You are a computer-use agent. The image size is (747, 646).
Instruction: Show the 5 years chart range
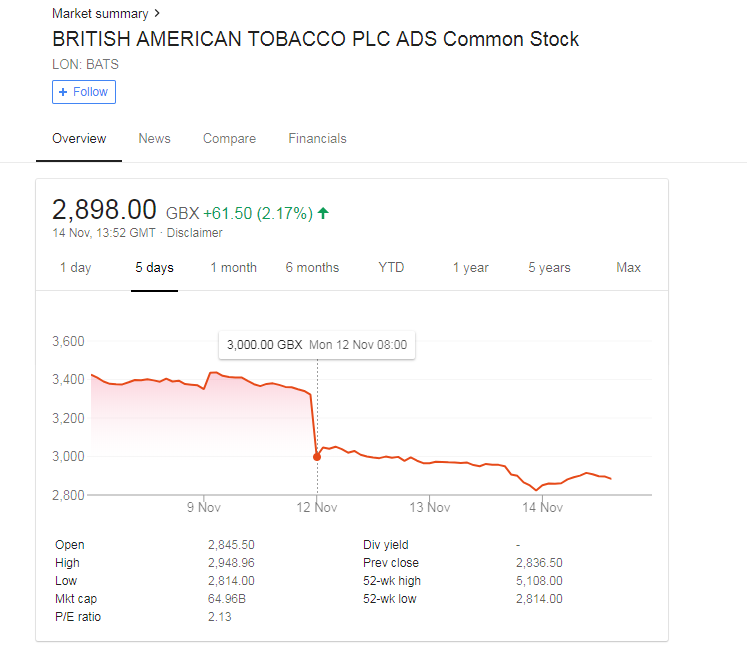click(549, 268)
